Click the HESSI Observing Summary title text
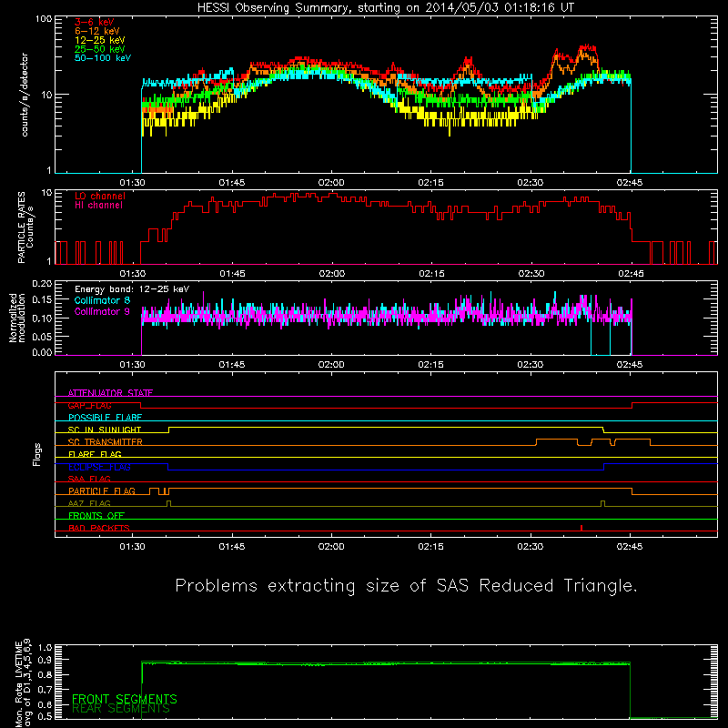The image size is (728, 728). click(x=386, y=8)
